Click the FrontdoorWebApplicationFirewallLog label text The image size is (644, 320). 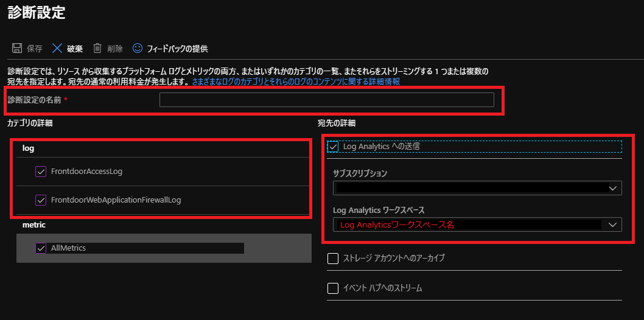point(116,200)
